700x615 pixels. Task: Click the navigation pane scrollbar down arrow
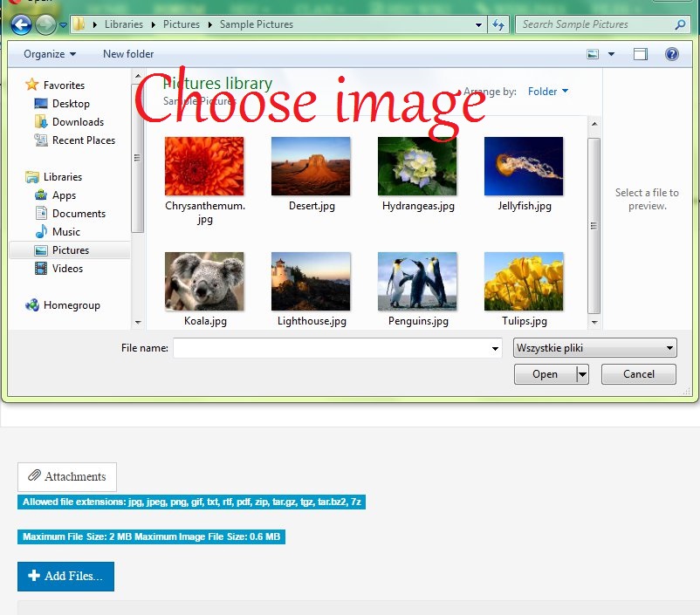coord(138,322)
